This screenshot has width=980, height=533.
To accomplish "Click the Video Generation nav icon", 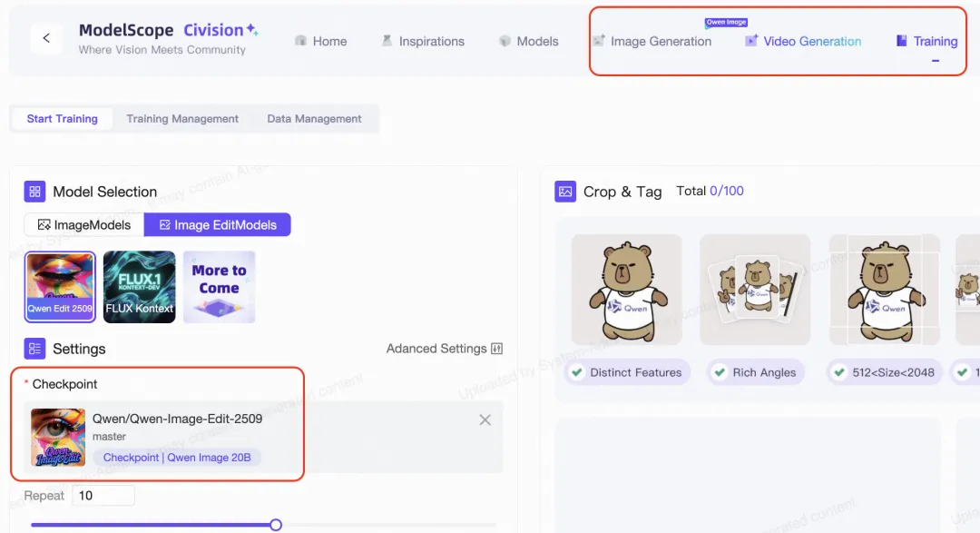I will [x=751, y=41].
